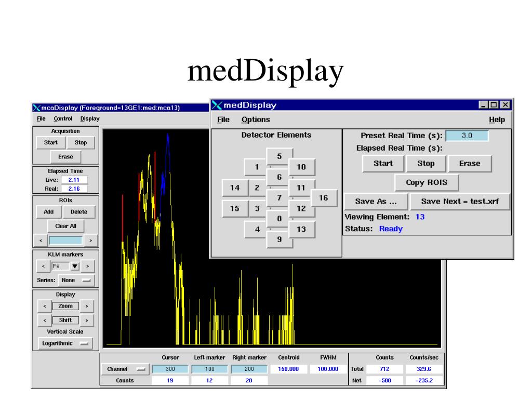
Task: Go to previous ROI with left arrow
Action: pyautogui.click(x=41, y=241)
